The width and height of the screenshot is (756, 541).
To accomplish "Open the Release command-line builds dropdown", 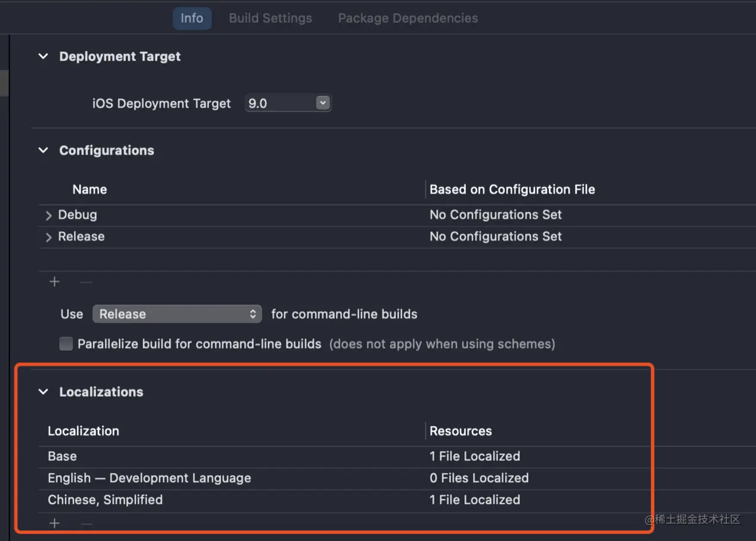I will pyautogui.click(x=177, y=314).
